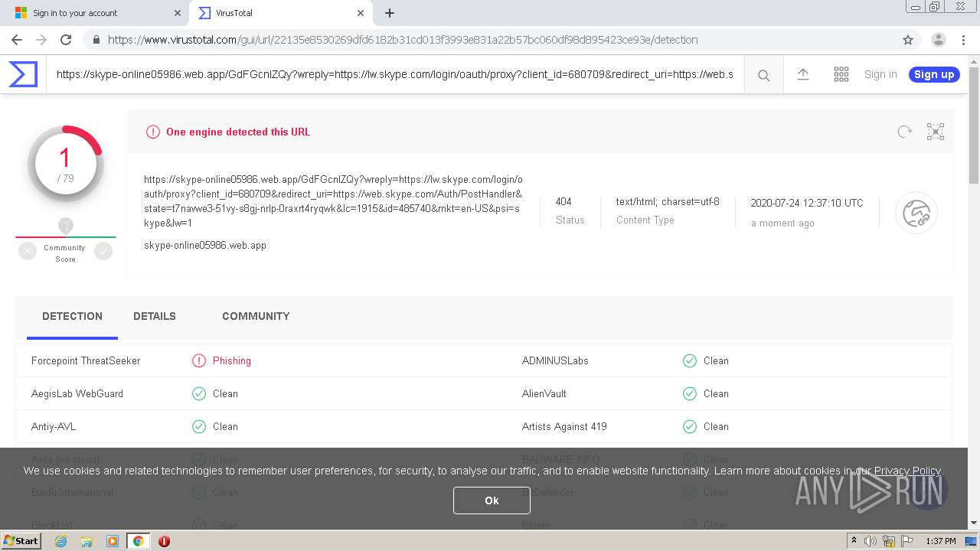Click the Sign in link
The image size is (980, 551).
(880, 74)
